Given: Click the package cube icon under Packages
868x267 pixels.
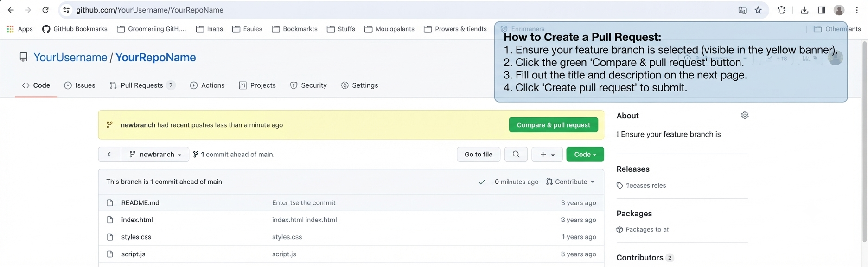Looking at the screenshot, I should 619,229.
